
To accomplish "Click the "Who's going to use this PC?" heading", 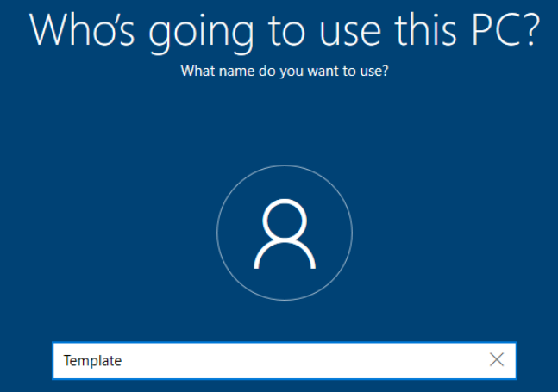I will [284, 31].
